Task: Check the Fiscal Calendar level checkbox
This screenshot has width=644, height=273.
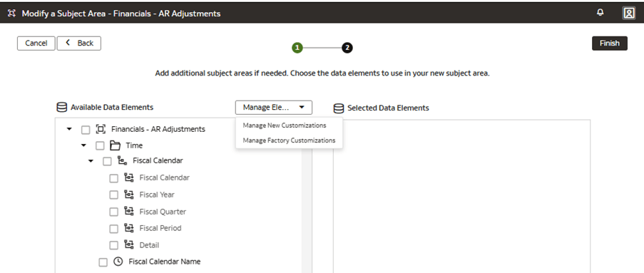Action: (114, 179)
